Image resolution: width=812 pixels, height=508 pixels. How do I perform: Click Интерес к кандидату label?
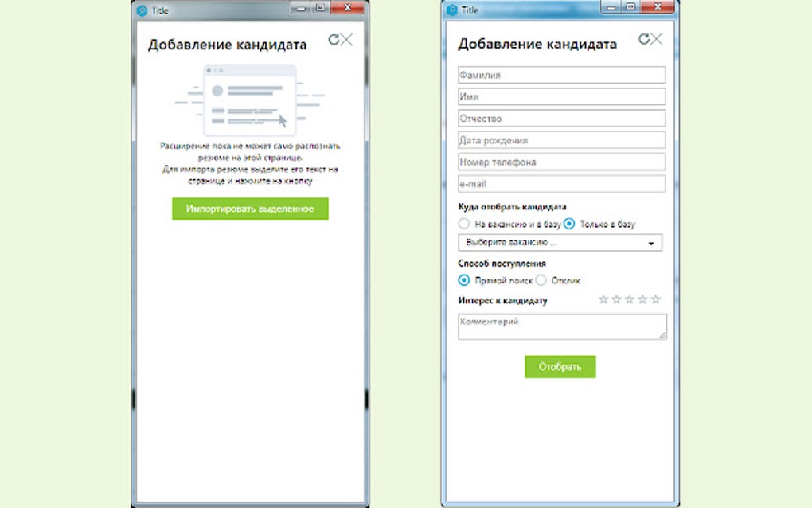coord(502,300)
